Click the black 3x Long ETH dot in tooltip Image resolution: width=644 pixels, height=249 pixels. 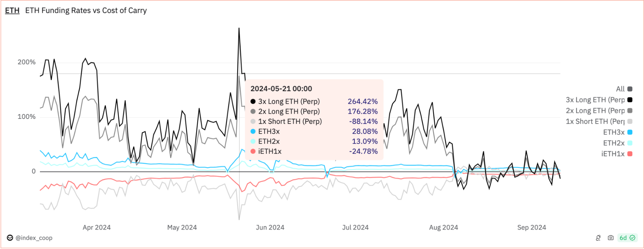click(x=253, y=101)
